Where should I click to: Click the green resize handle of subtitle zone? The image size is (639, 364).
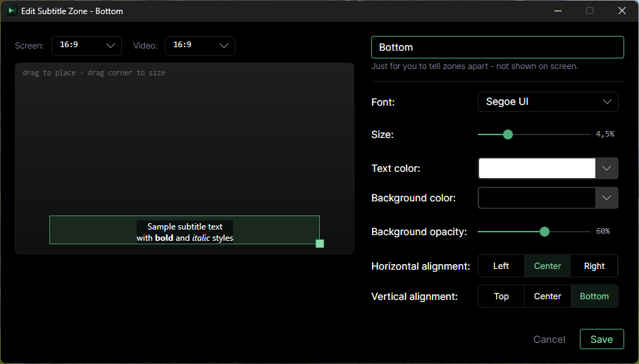click(x=320, y=244)
